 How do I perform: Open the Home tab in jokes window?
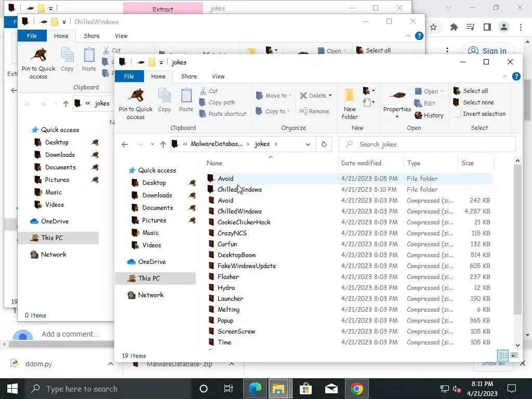(158, 76)
